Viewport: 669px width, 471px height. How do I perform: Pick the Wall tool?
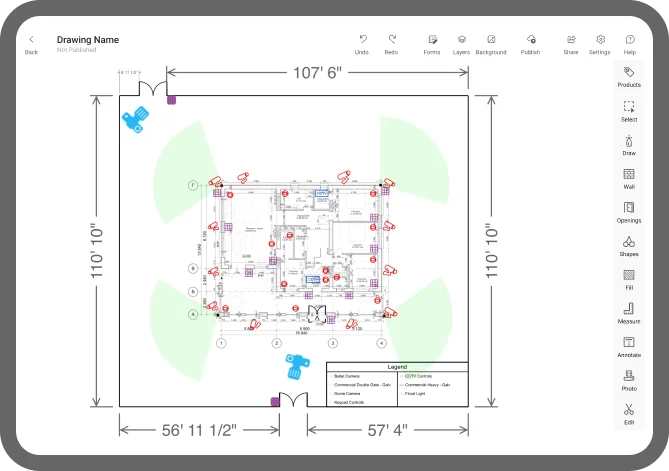629,179
